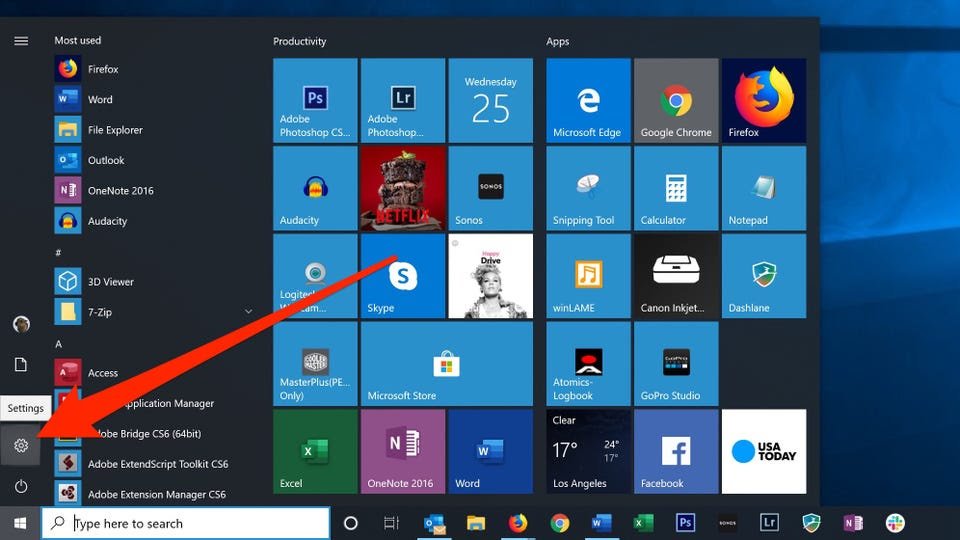Viewport: 960px width, 540px height.
Task: Open Adobe ExtendScript Toolkit CS6
Action: click(x=153, y=463)
